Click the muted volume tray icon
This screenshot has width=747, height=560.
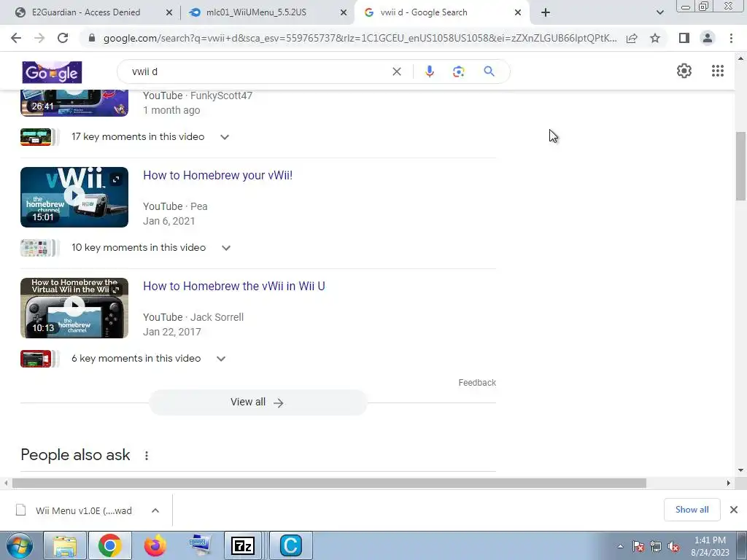[x=673, y=547]
